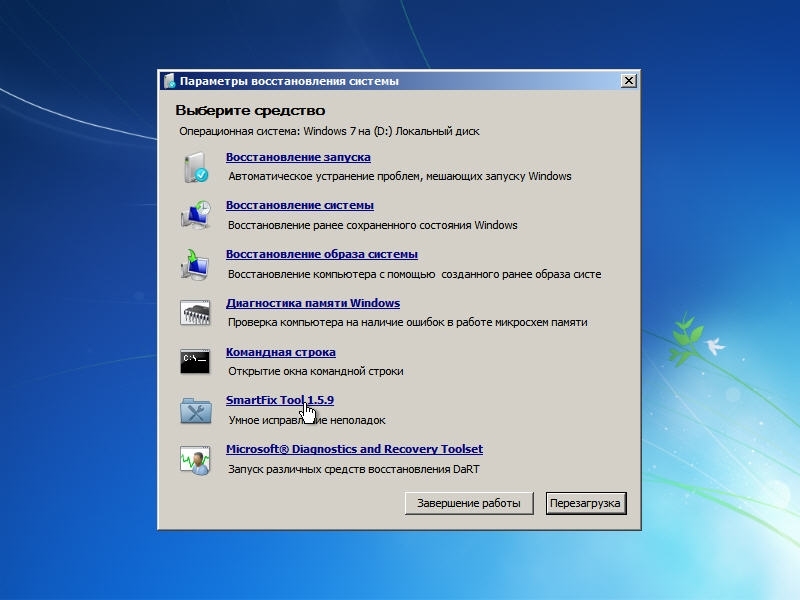Open the 'Командная строка' link
This screenshot has height=600, width=800.
(280, 352)
